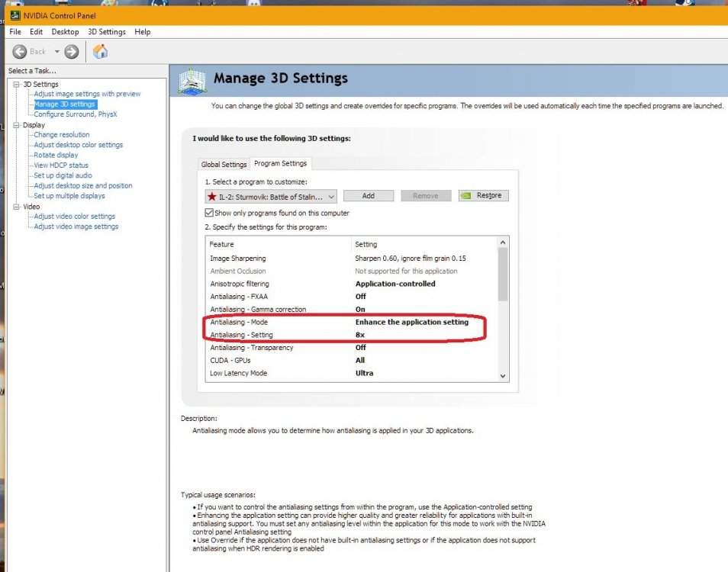Click the Add button
This screenshot has width=728, height=572.
[x=368, y=196]
